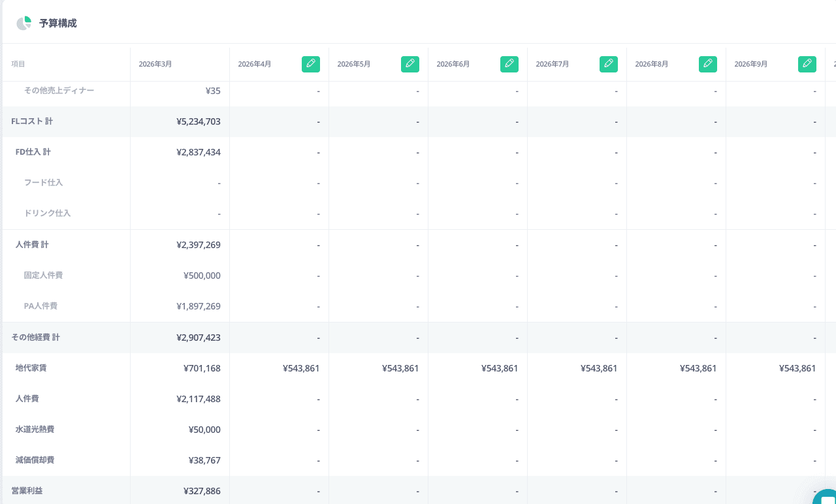Click ¥543,861 地代家賃 in 2026年4月 column

(301, 368)
